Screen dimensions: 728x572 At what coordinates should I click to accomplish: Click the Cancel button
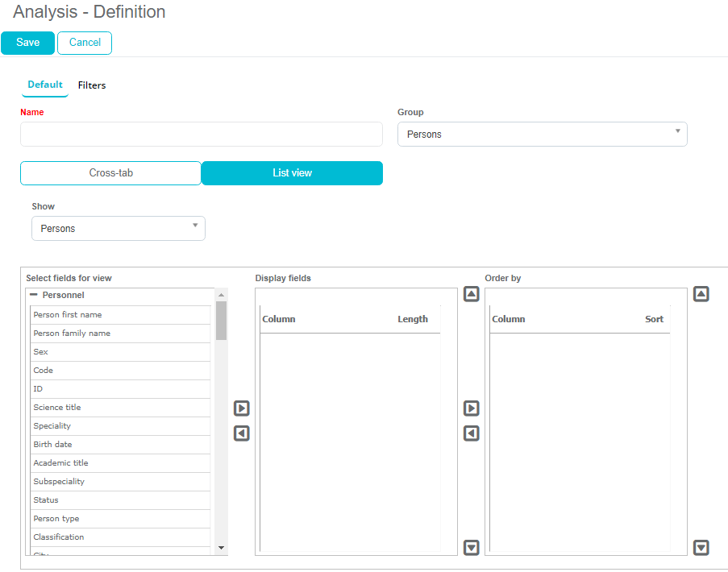click(x=85, y=43)
